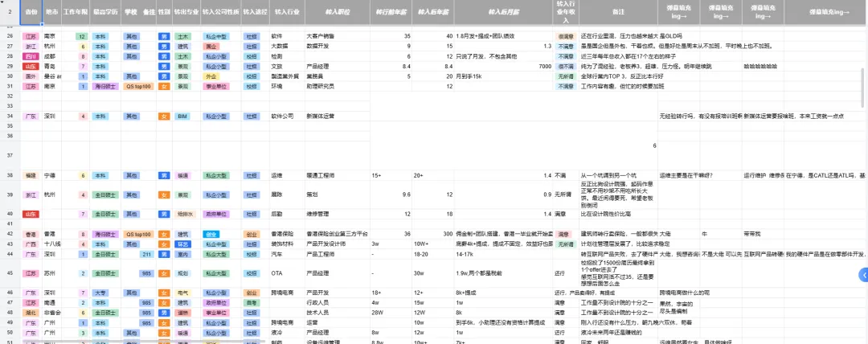The height and width of the screenshot is (344, 868).
Task: Click the 14-17k monthly salary cell
Action: pos(502,254)
